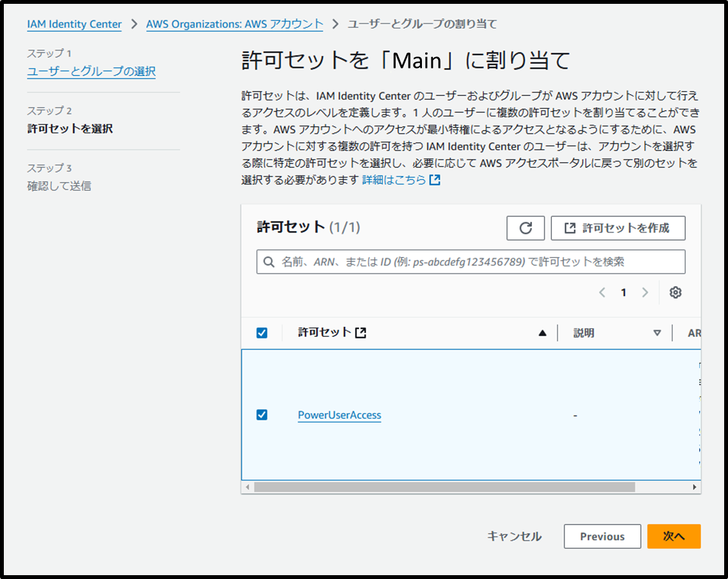728x579 pixels.
Task: Click external link icon in 許可セット column header
Action: point(360,332)
